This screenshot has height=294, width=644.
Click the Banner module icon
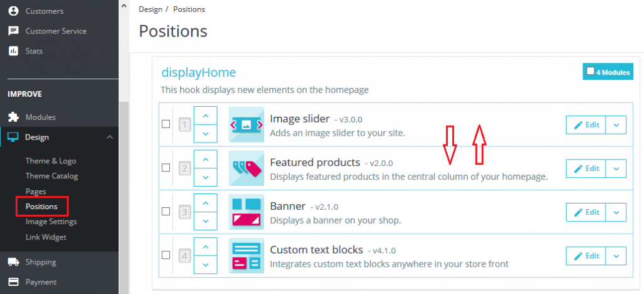[x=246, y=212]
